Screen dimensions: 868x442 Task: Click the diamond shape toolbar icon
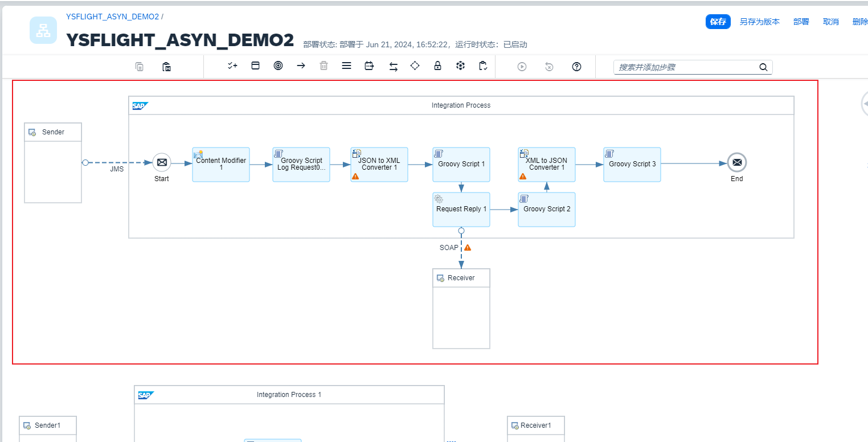415,66
